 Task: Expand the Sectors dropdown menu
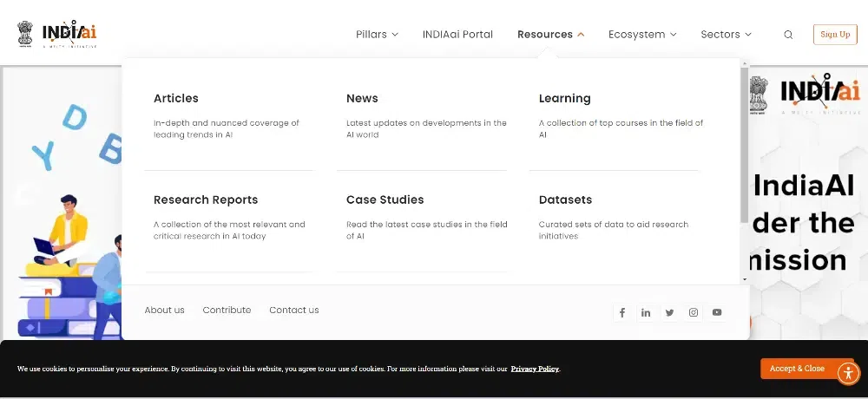click(x=727, y=35)
